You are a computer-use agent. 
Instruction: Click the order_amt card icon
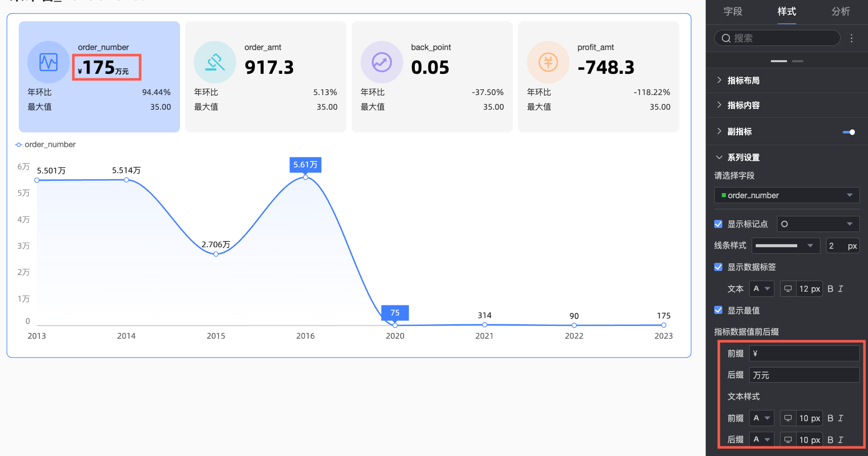[215, 62]
